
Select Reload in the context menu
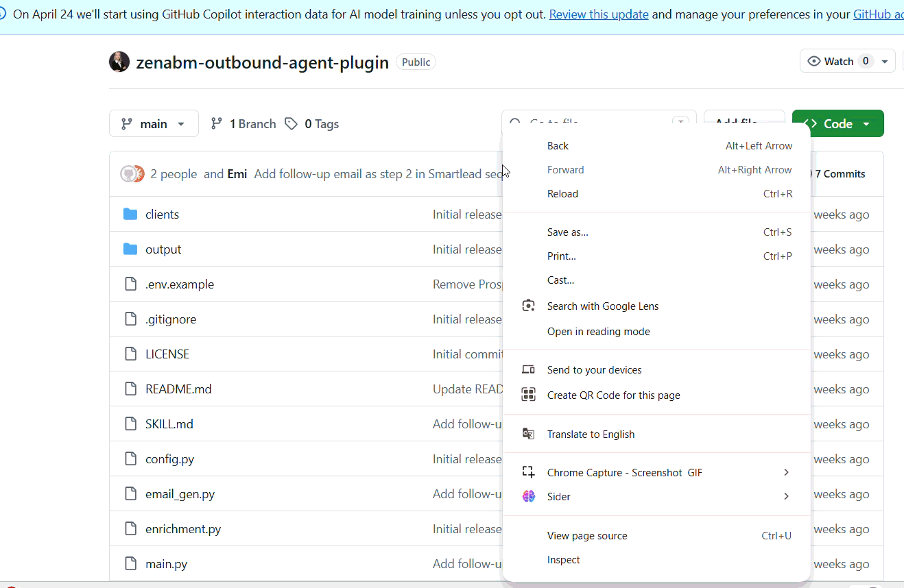[657, 194]
